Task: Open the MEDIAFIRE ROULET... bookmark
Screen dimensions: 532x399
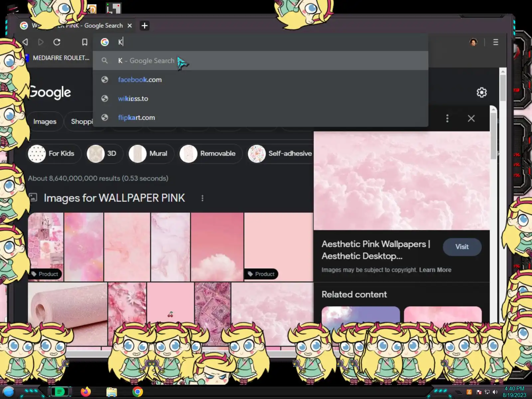Action: click(x=58, y=58)
